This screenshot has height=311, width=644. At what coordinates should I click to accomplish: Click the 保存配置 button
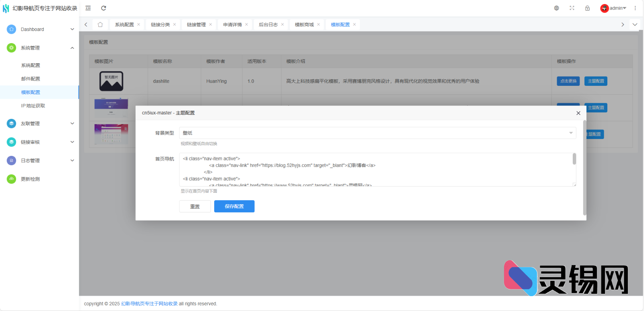[234, 206]
